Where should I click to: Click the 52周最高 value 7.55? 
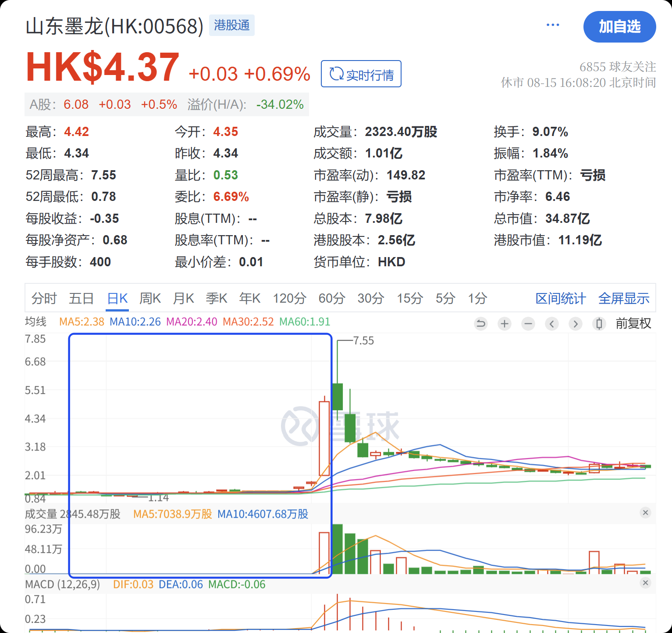(x=103, y=175)
